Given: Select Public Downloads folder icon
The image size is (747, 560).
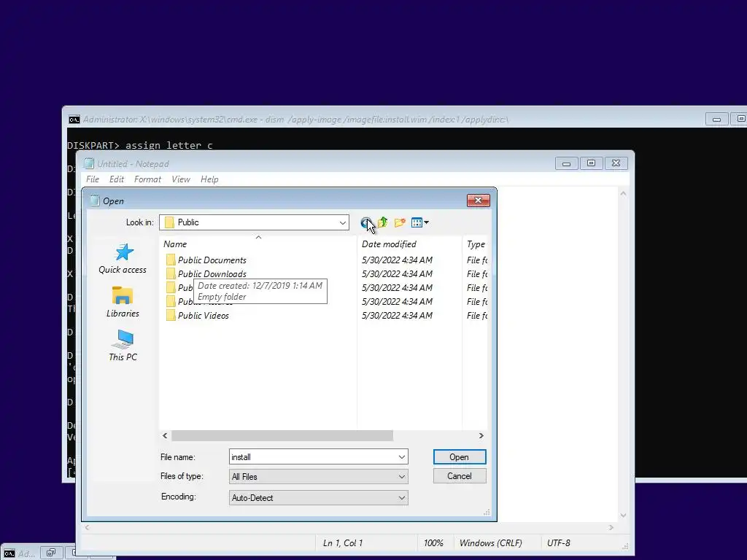Looking at the screenshot, I should pyautogui.click(x=171, y=274).
